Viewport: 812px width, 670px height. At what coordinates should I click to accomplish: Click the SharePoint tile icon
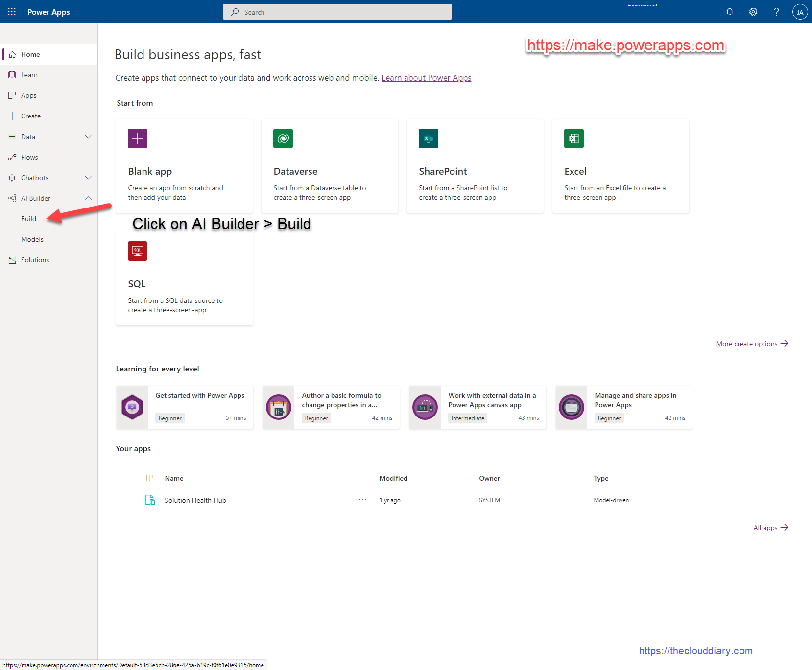tap(429, 139)
